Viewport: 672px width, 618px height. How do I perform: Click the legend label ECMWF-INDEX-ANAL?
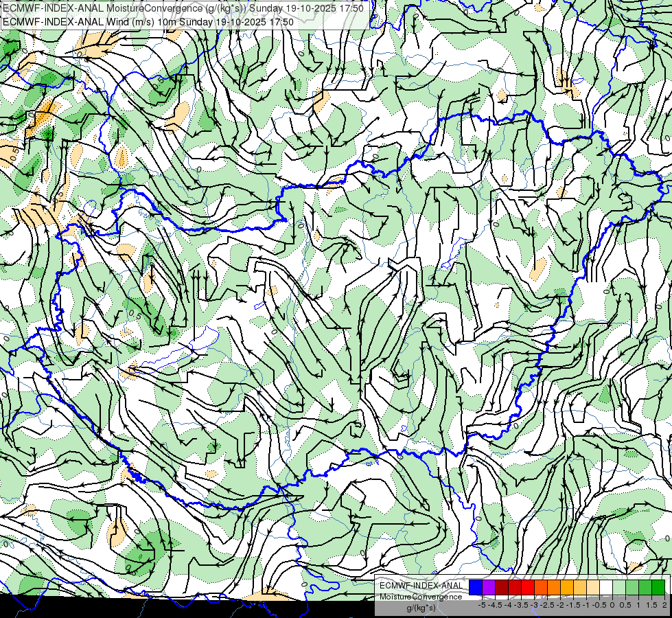(421, 586)
